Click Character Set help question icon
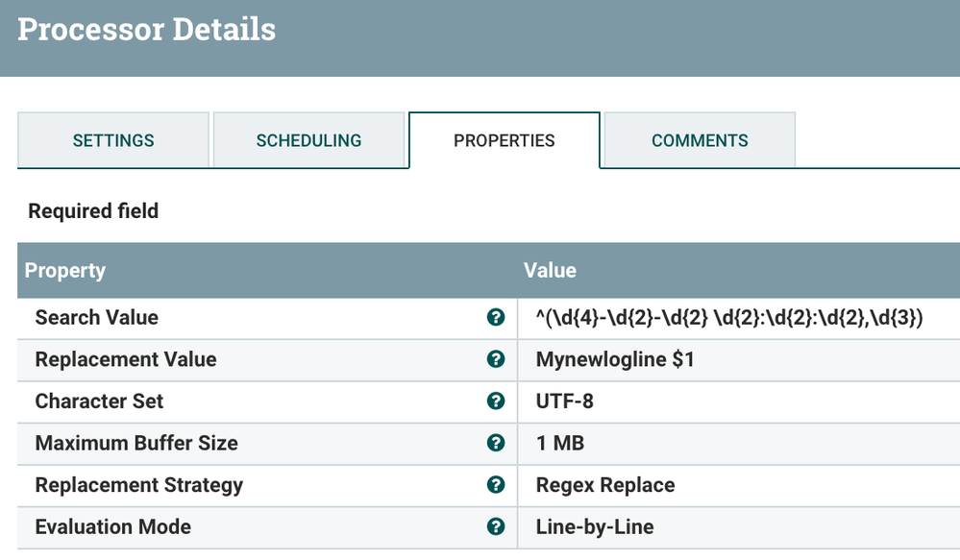This screenshot has width=960, height=560. 496,402
